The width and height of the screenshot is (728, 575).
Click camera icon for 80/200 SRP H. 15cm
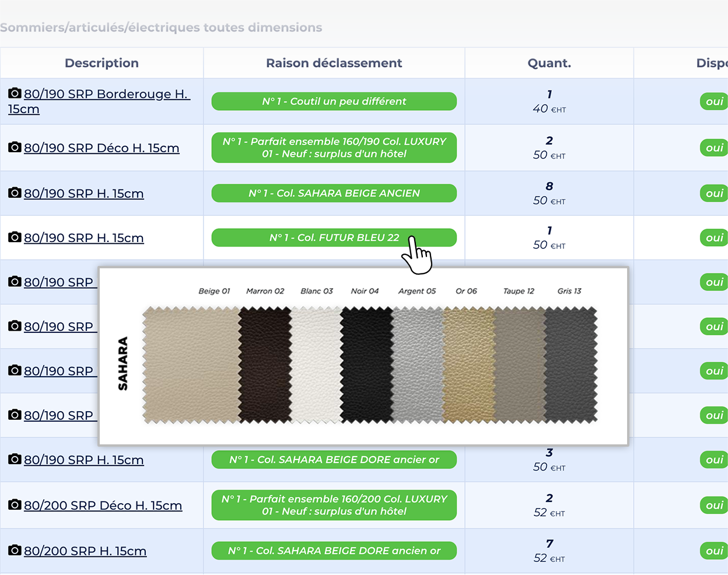click(15, 551)
